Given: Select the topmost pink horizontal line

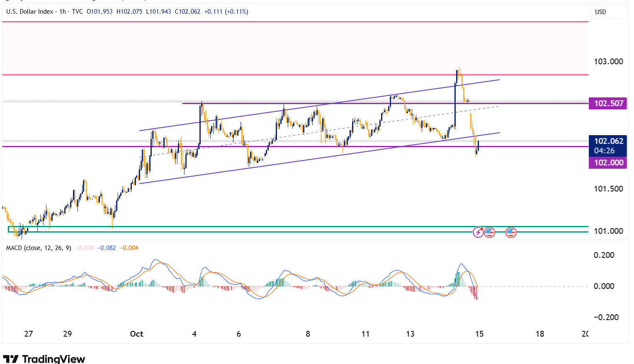Looking at the screenshot, I should pyautogui.click(x=295, y=22).
